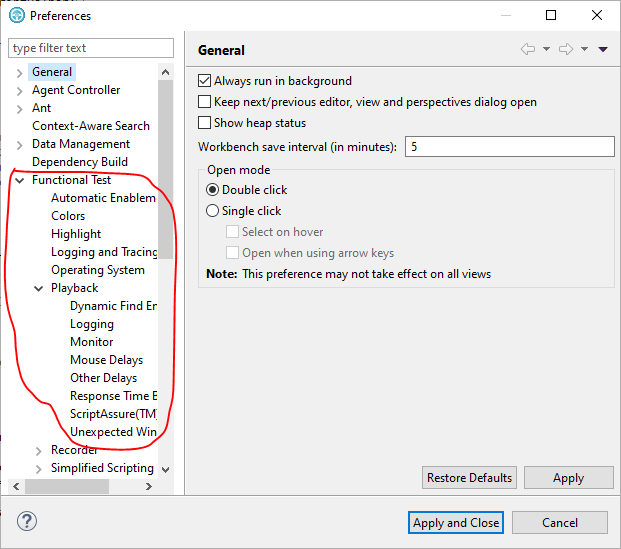
Task: Open the view menu triangle icon
Action: [x=603, y=50]
